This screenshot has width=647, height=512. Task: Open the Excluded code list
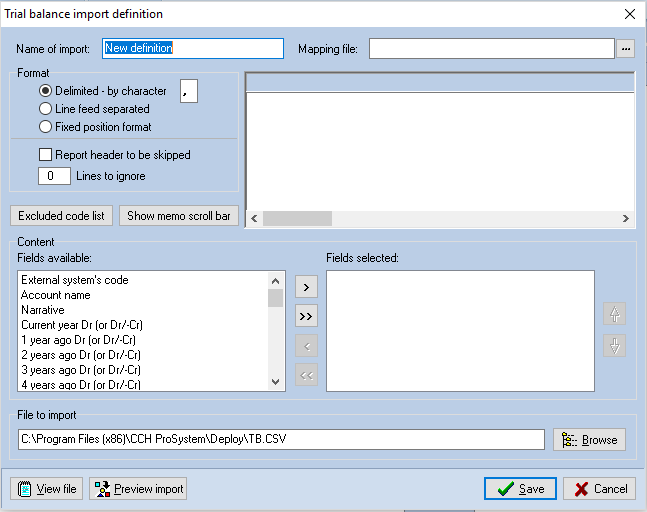(x=61, y=216)
